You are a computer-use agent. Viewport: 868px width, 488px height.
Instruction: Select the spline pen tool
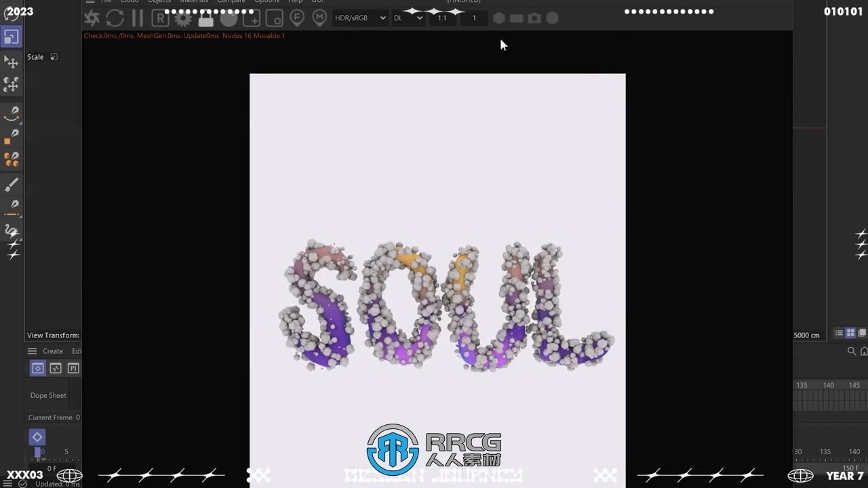pos(12,113)
